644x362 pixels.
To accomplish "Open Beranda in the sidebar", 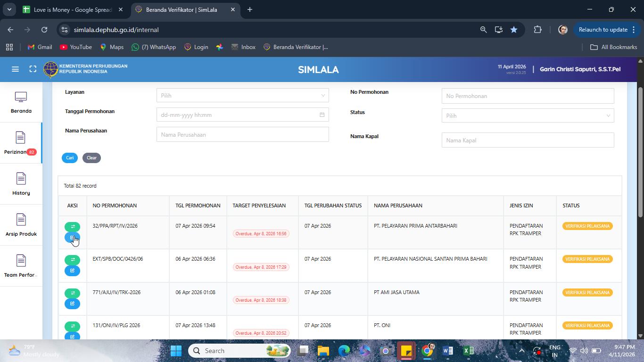I will (x=21, y=102).
